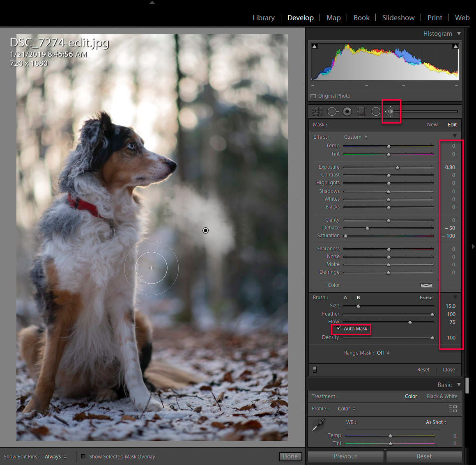Enable Show Selected Mask Overlay

point(83,456)
